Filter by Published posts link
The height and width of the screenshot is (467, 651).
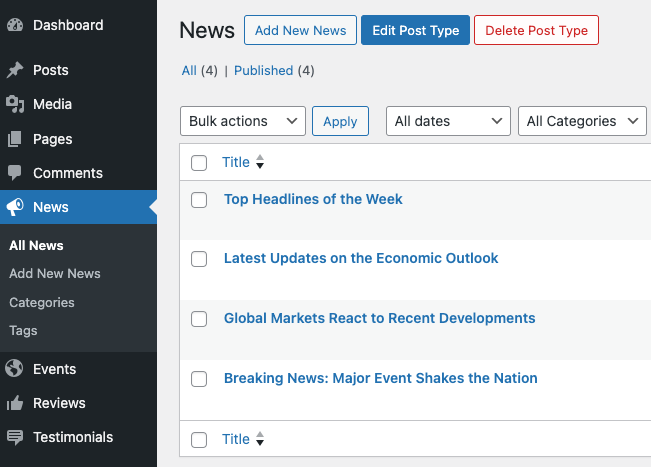(x=264, y=71)
